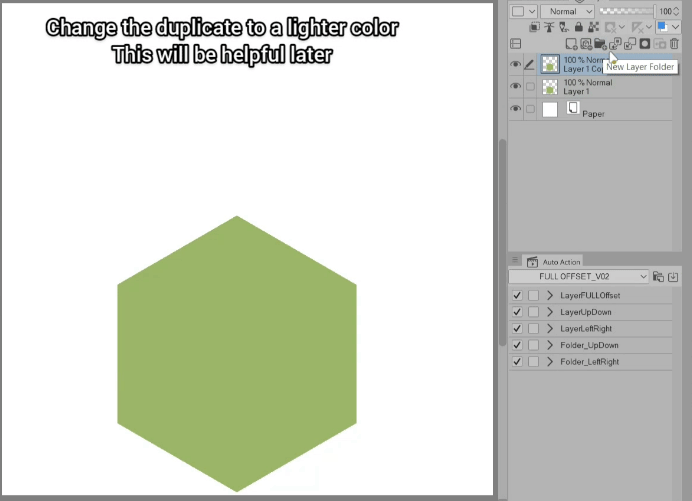Select the Paper layer row
The height and width of the screenshot is (501, 692).
click(591, 109)
